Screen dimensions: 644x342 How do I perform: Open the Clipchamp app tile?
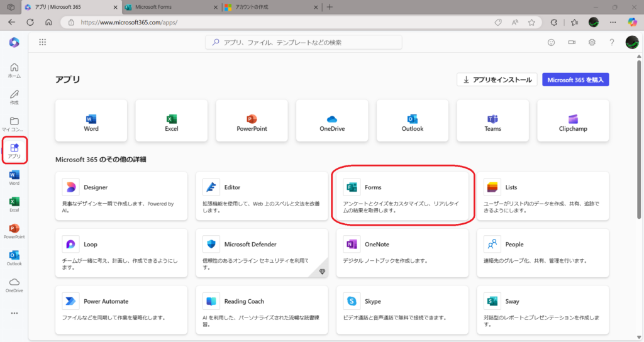pos(573,121)
